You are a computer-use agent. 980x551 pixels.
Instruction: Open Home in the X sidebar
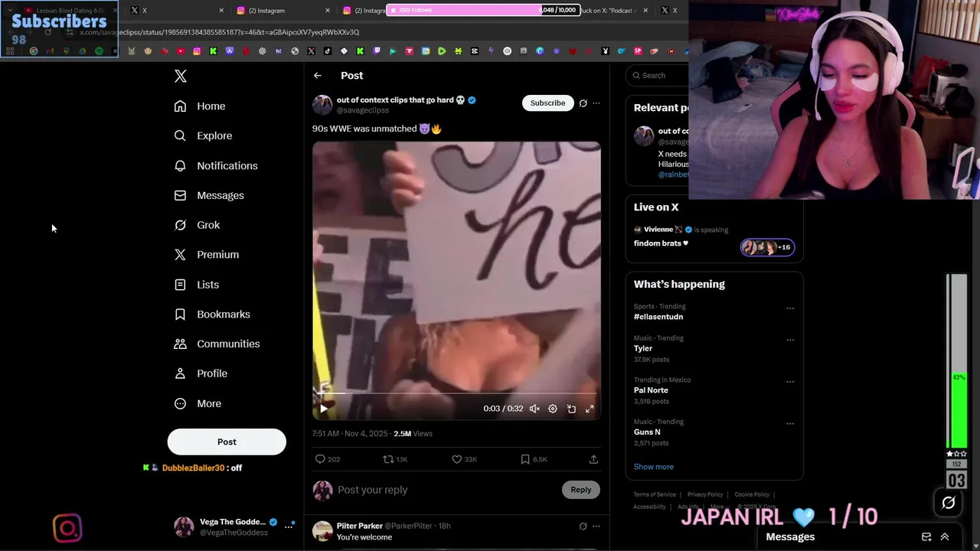click(200, 106)
